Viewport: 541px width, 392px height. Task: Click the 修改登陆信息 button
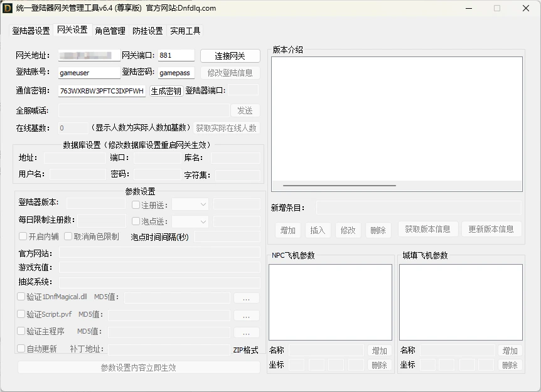coord(230,73)
